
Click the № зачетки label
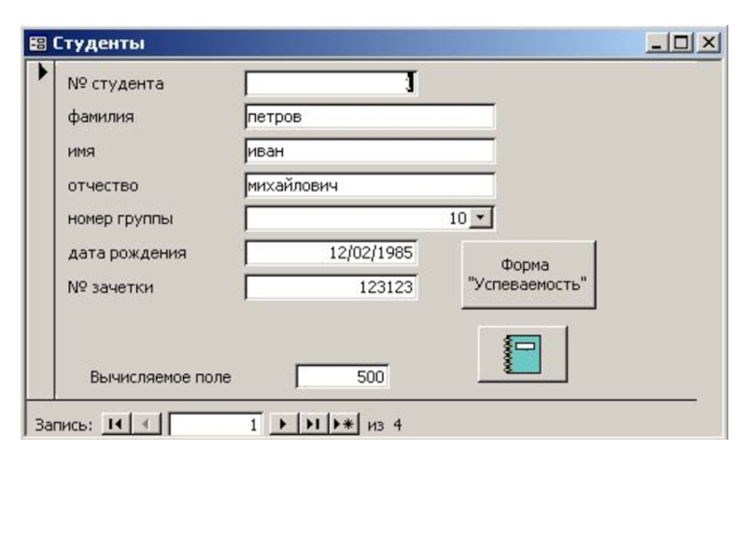pyautogui.click(x=110, y=287)
